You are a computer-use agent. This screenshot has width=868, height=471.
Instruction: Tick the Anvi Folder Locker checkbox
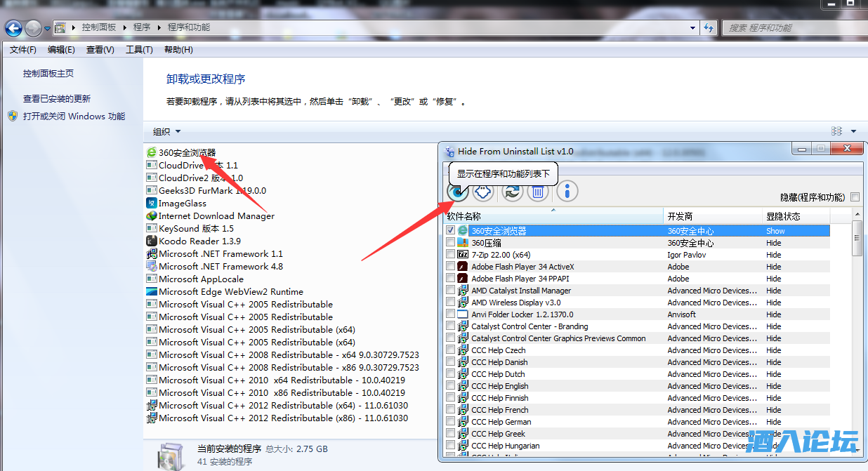coord(450,314)
